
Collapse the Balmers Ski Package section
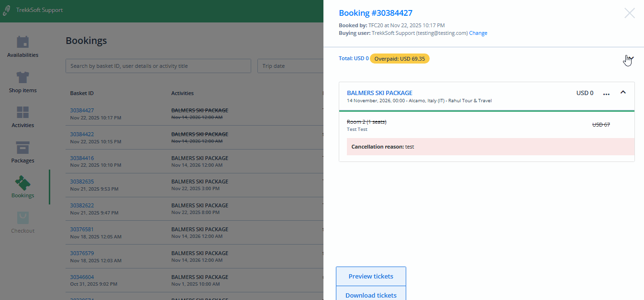coord(623,93)
